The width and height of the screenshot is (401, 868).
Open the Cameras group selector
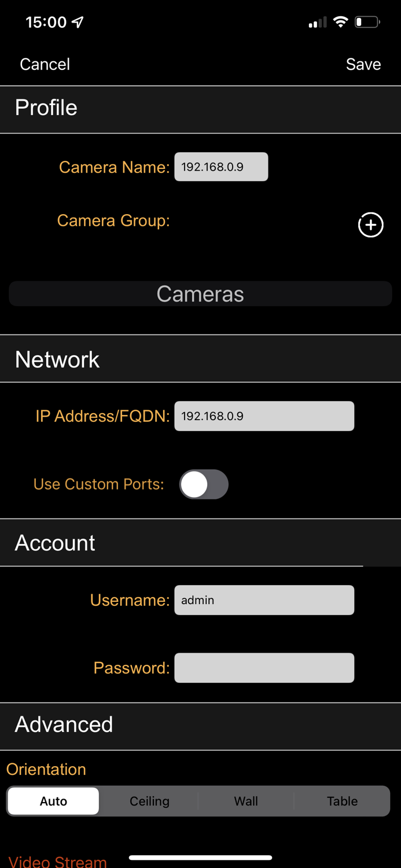click(x=200, y=293)
